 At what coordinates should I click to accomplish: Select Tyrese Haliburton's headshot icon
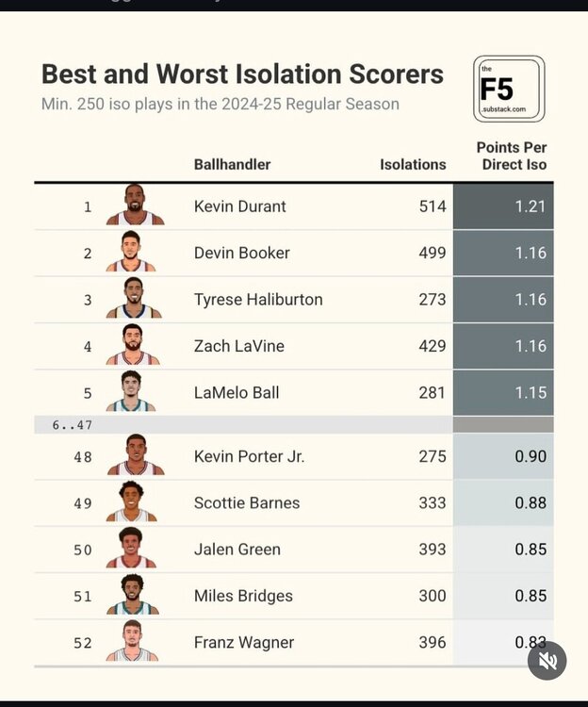tap(133, 299)
